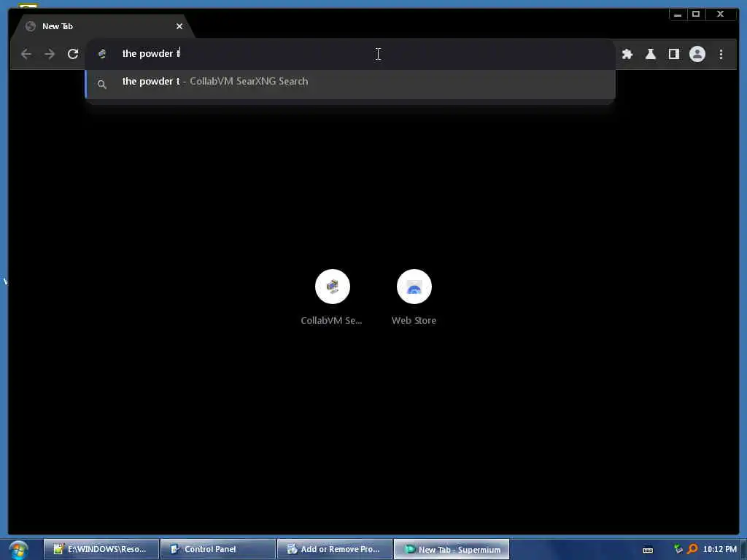Open the profile avatar menu
This screenshot has height=560, width=747.
point(697,54)
